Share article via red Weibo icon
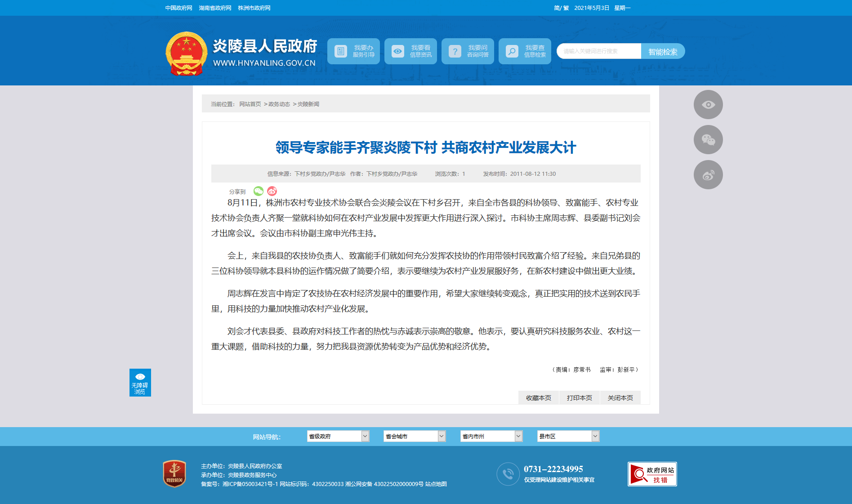 click(272, 191)
